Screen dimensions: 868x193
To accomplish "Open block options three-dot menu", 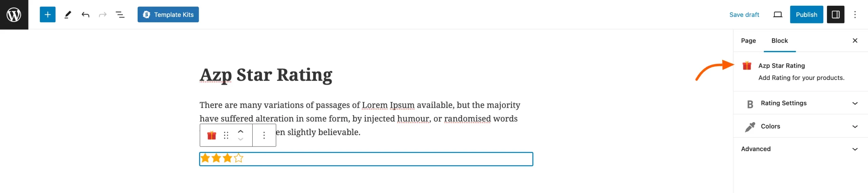I will [264, 135].
